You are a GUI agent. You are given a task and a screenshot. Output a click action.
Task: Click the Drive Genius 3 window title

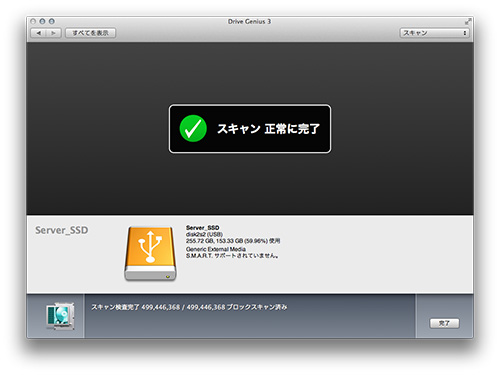point(249,21)
